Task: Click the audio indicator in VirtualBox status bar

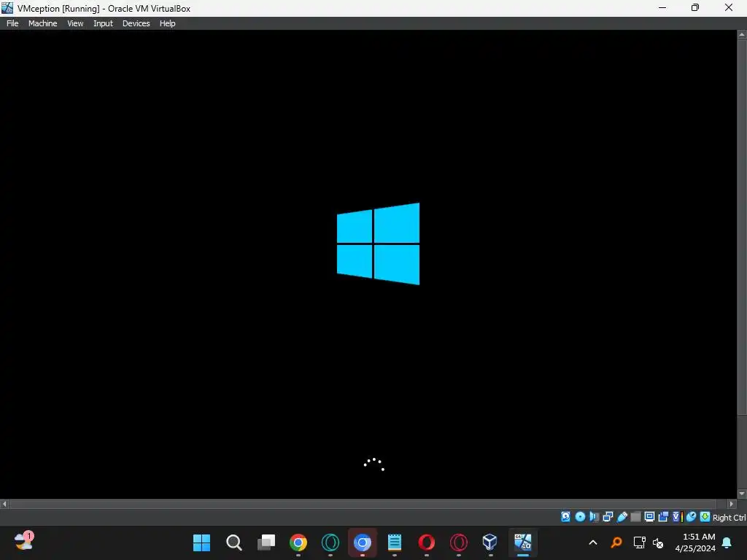Action: (x=594, y=517)
